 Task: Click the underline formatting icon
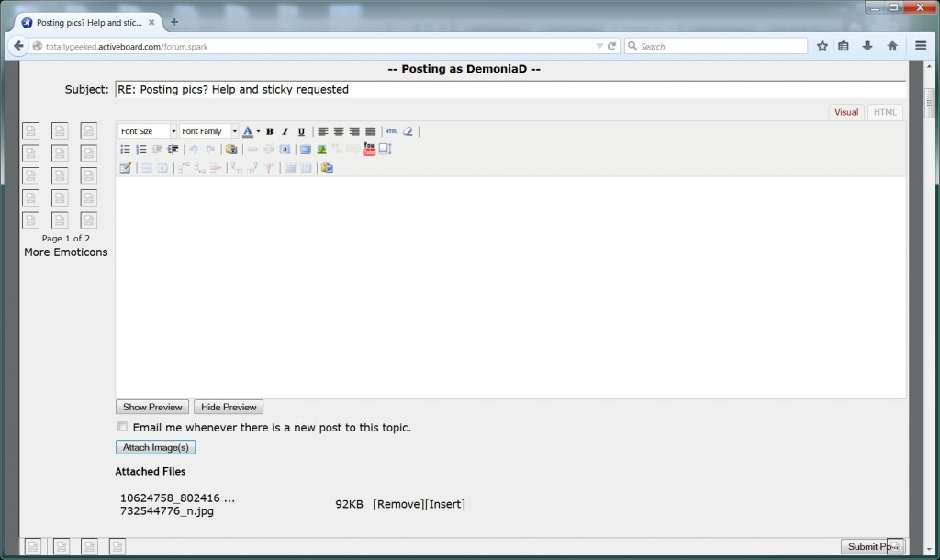pos(301,131)
